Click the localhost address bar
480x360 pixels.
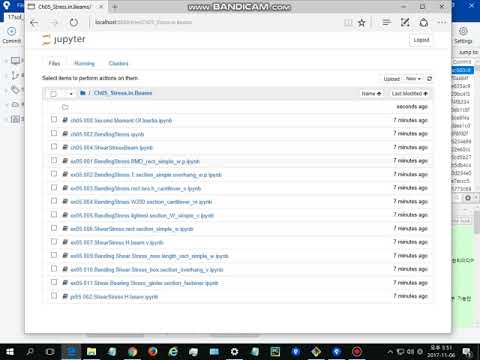point(213,22)
